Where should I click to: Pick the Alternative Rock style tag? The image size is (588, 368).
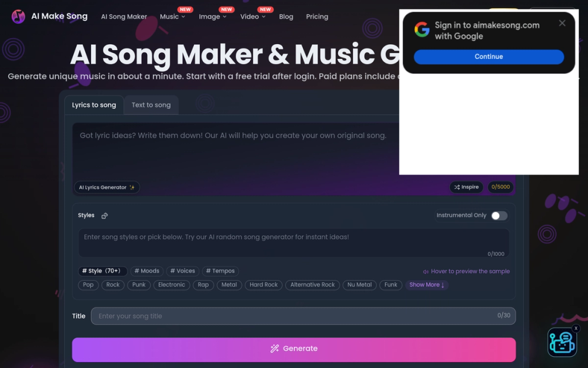click(x=312, y=285)
